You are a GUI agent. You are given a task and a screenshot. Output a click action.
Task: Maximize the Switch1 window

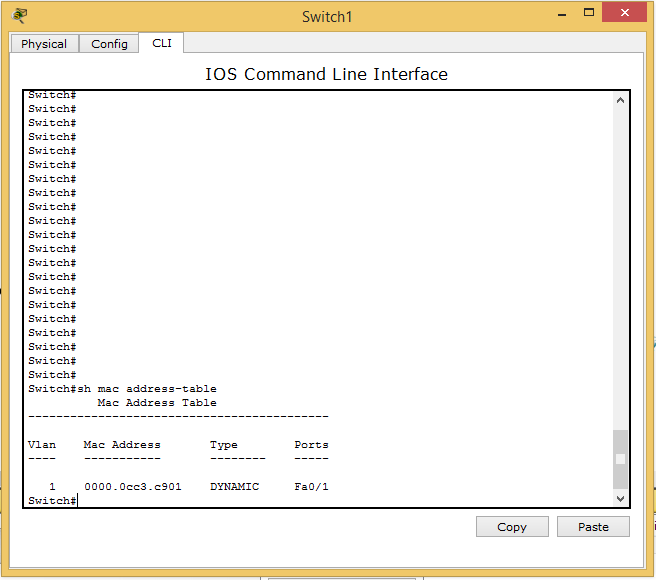tap(589, 14)
